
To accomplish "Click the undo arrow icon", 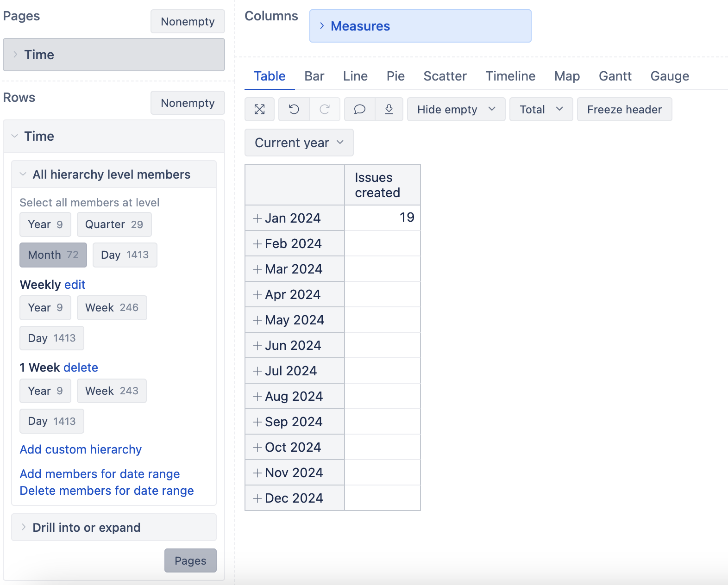I will click(x=294, y=109).
